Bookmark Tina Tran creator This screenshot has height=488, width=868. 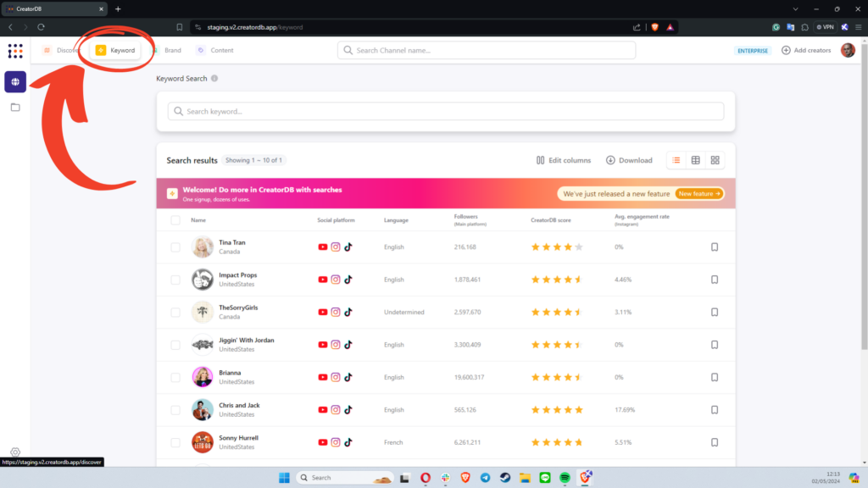[715, 247]
